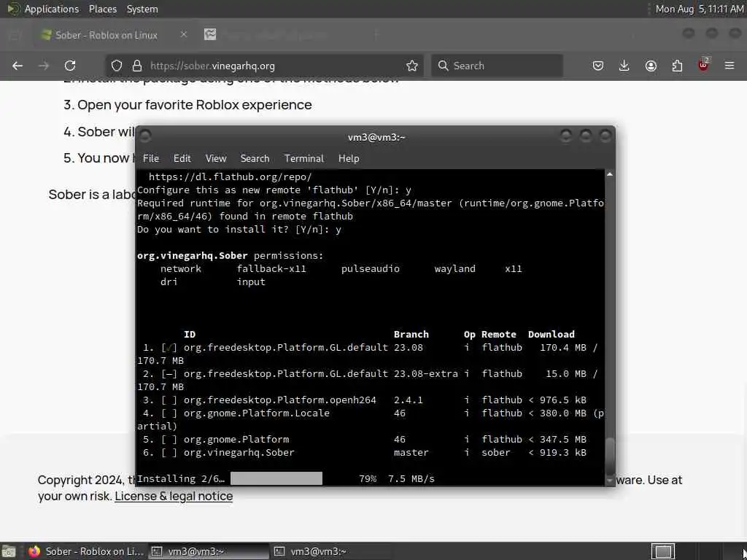Follow the License & legal notice link
Viewport: 747px width, 560px height.
(174, 496)
